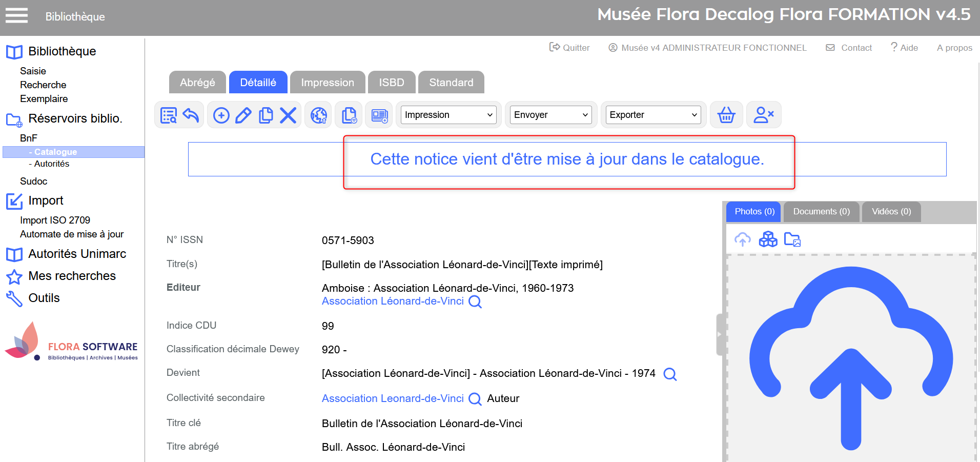Open the Impression dropdown
The height and width of the screenshot is (462, 980).
(448, 115)
